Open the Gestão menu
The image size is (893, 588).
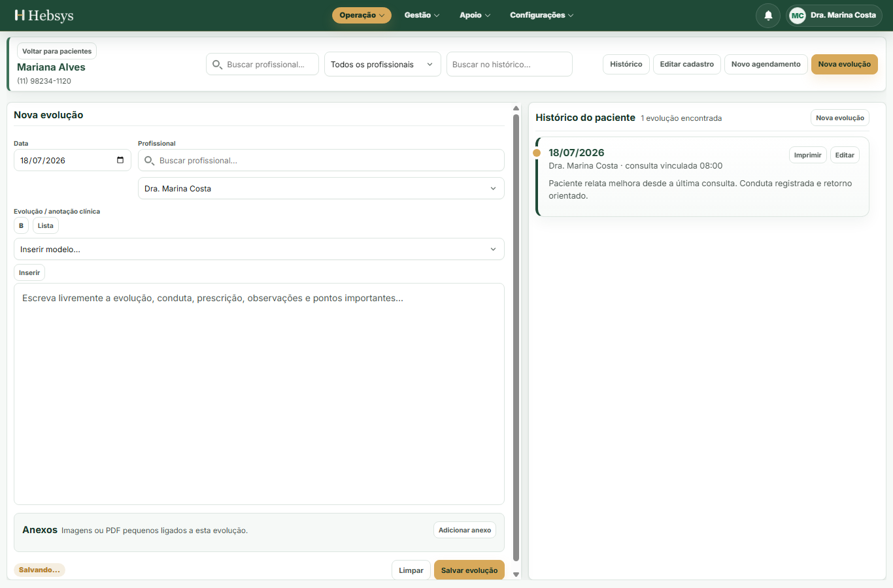click(422, 15)
